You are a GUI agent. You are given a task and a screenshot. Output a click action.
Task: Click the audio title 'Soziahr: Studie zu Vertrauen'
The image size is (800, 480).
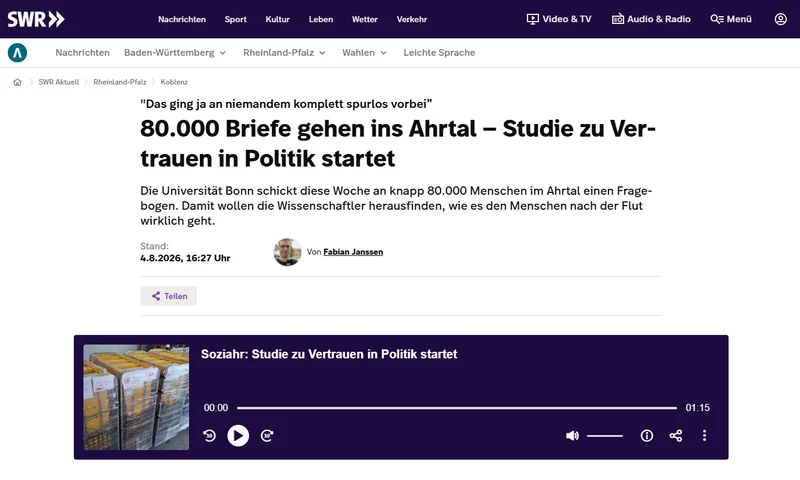[x=329, y=354]
